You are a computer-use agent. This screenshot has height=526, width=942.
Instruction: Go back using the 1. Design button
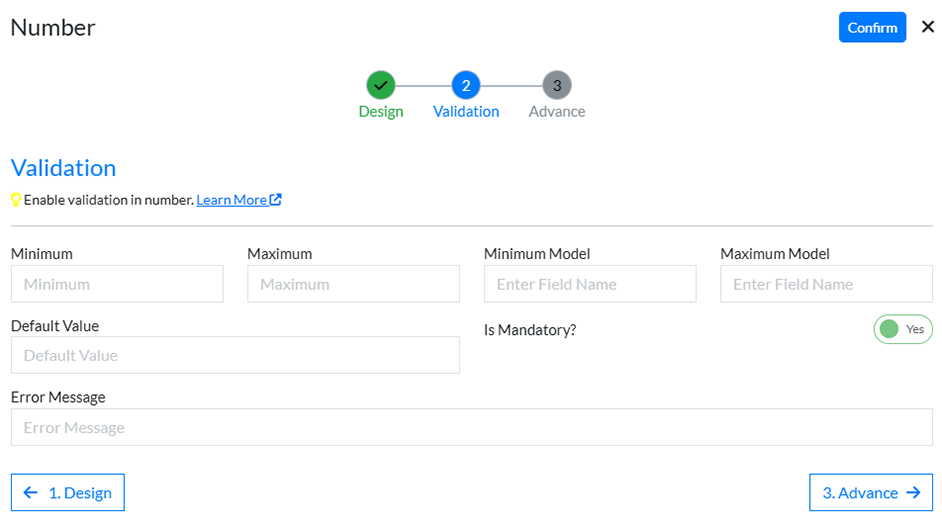click(68, 492)
